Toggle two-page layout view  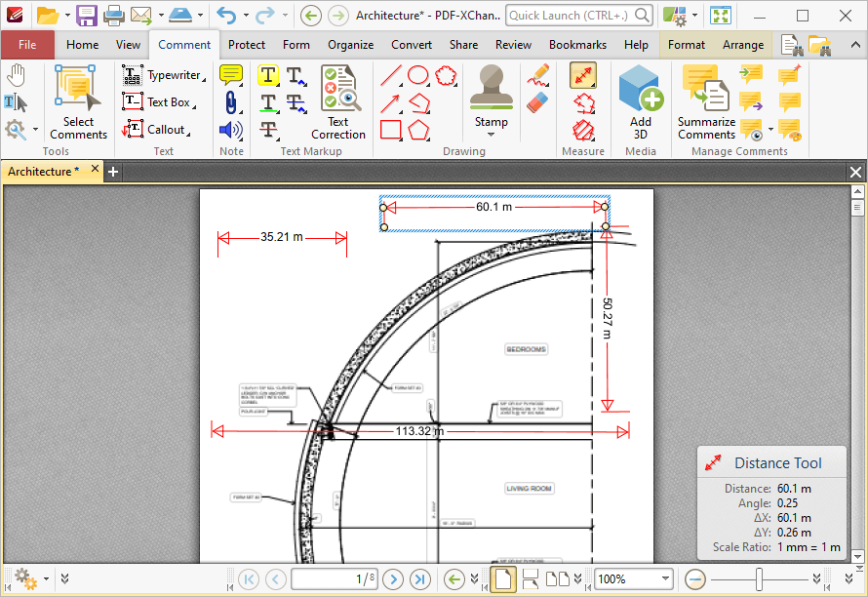558,579
